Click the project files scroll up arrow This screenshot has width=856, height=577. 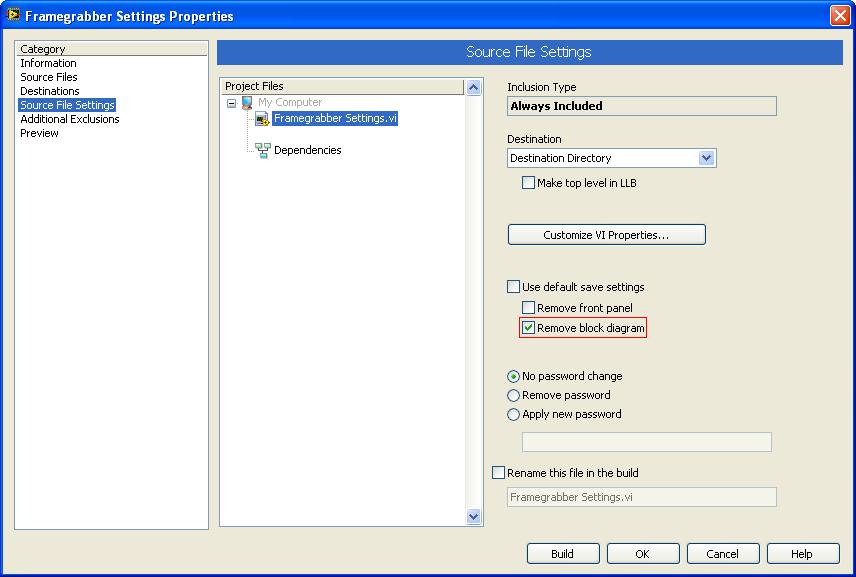(474, 87)
